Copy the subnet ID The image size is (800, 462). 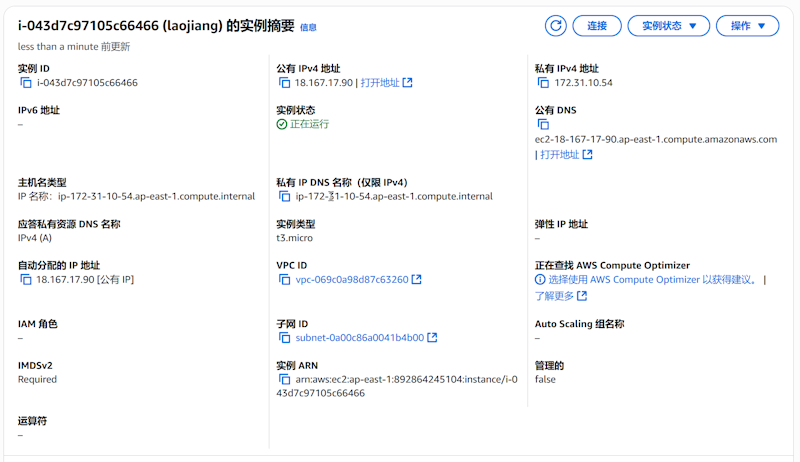(284, 338)
